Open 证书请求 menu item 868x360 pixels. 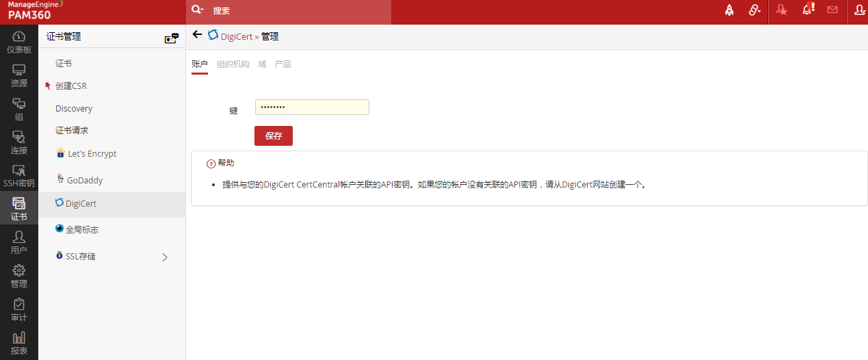(x=72, y=130)
